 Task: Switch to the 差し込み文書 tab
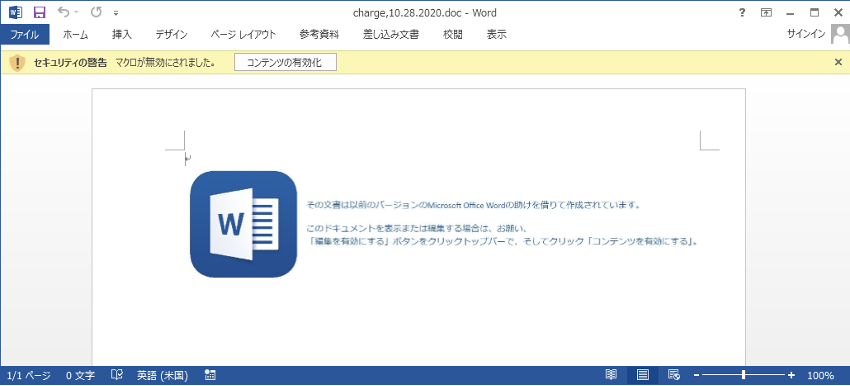[x=390, y=35]
